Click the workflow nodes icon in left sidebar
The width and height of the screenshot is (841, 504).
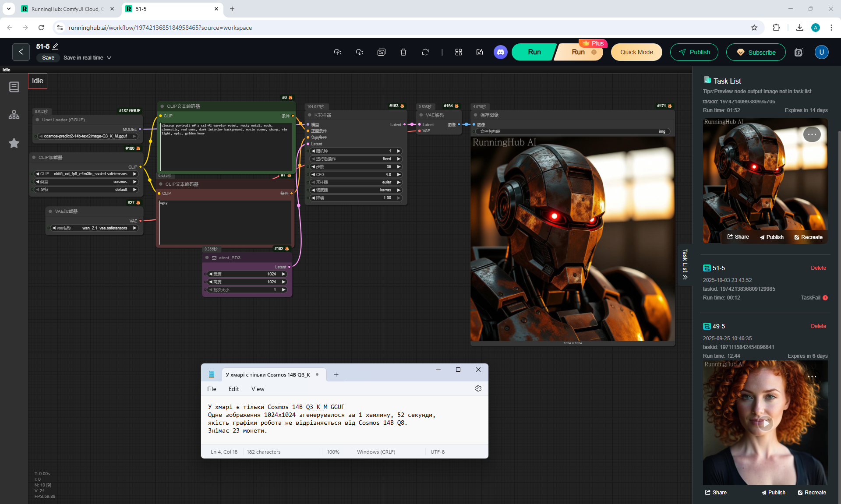[14, 115]
